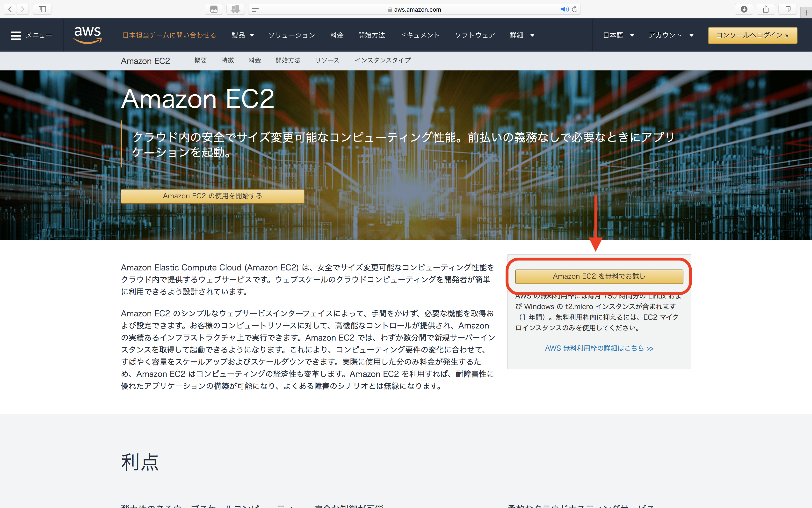The width and height of the screenshot is (812, 508).
Task: Show all tabs overview icon
Action: click(788, 9)
